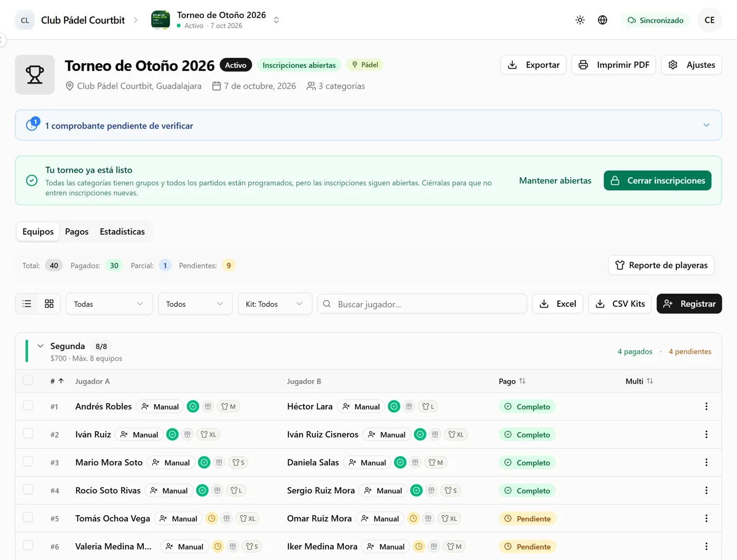Collapse the Segunda category group
Image resolution: width=737 pixels, height=560 pixels.
(41, 346)
